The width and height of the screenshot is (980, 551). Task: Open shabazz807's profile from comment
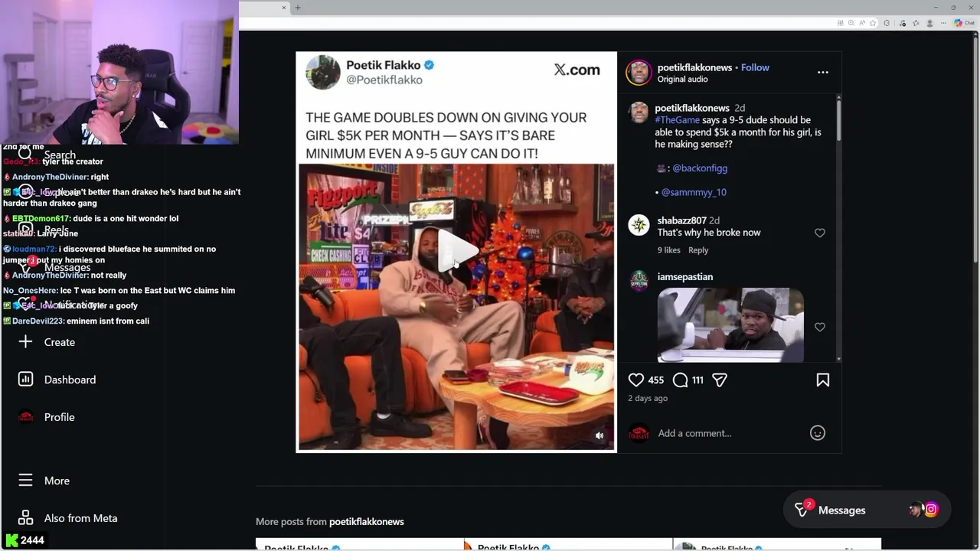point(681,220)
